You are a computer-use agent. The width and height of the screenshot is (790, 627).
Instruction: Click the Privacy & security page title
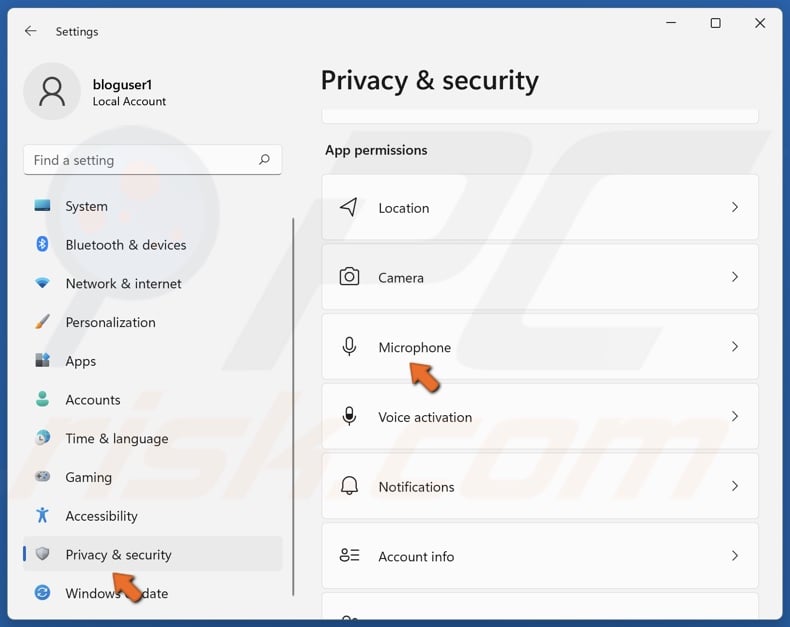(x=429, y=81)
